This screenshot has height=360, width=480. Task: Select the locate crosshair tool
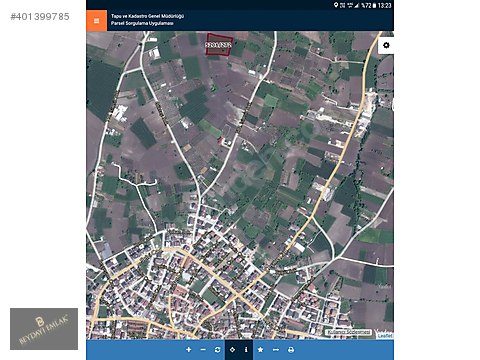coord(232,350)
